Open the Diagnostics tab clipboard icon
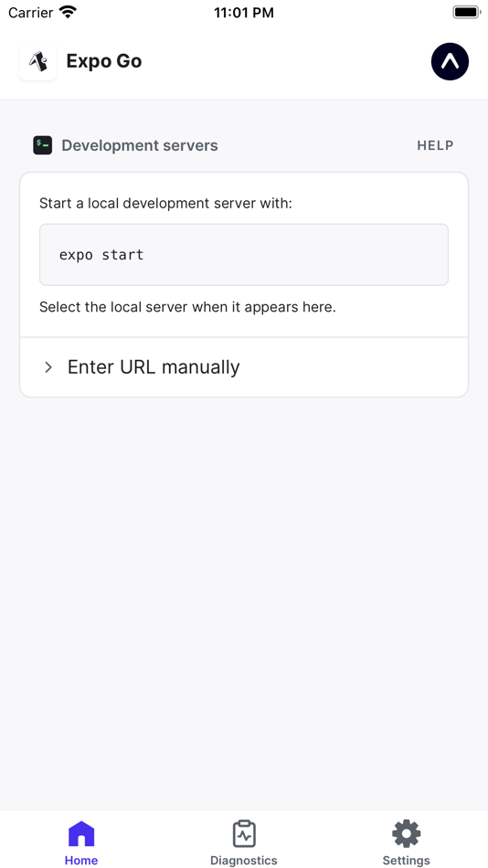Viewport: 488px width, 868px height. (x=244, y=833)
